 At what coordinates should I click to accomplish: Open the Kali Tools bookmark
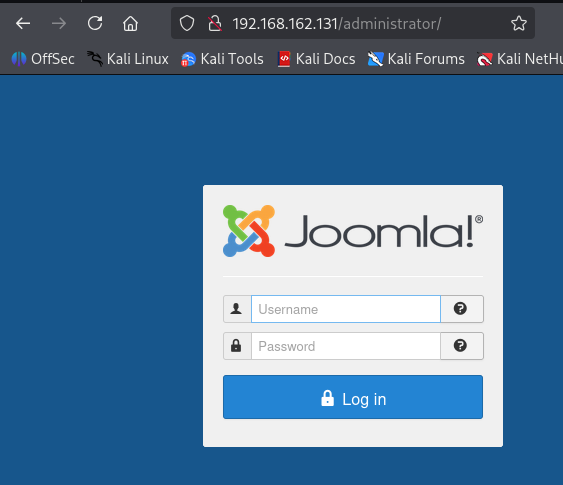coord(222,59)
